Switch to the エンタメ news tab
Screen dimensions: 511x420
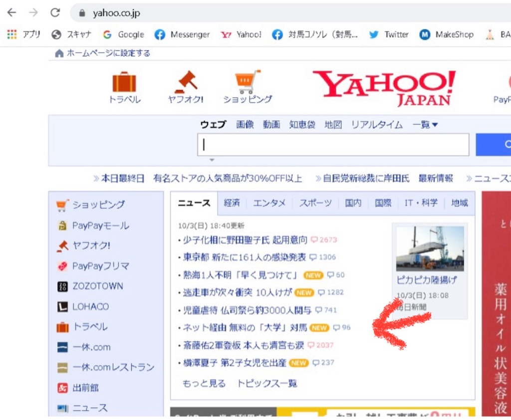pyautogui.click(x=269, y=203)
